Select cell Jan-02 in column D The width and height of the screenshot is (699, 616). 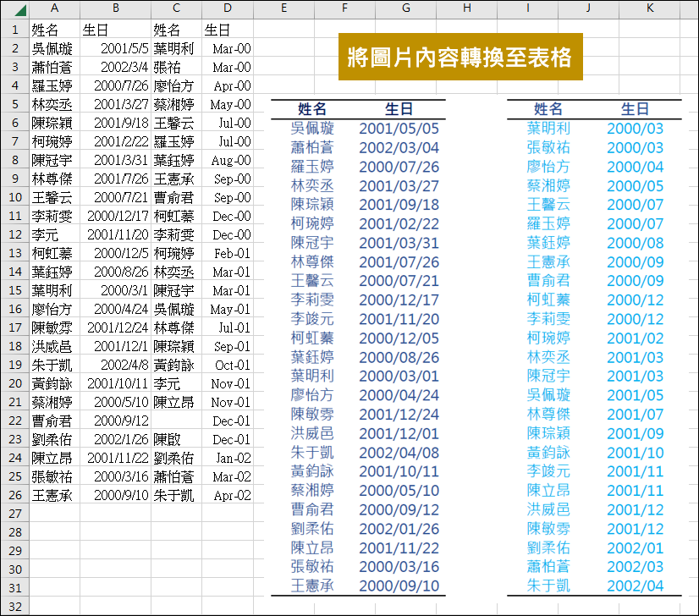(228, 459)
